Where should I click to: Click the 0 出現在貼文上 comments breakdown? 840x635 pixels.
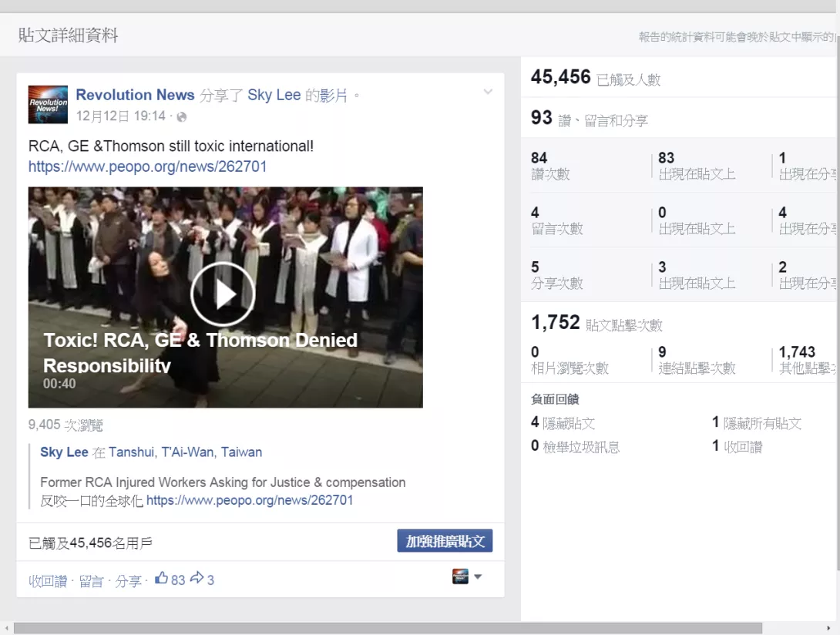(697, 220)
